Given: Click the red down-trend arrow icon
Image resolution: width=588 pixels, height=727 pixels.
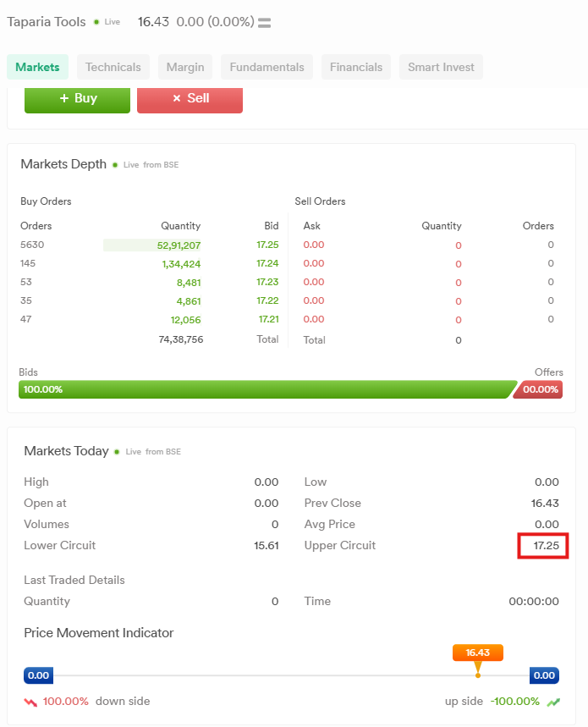Looking at the screenshot, I should [x=30, y=702].
